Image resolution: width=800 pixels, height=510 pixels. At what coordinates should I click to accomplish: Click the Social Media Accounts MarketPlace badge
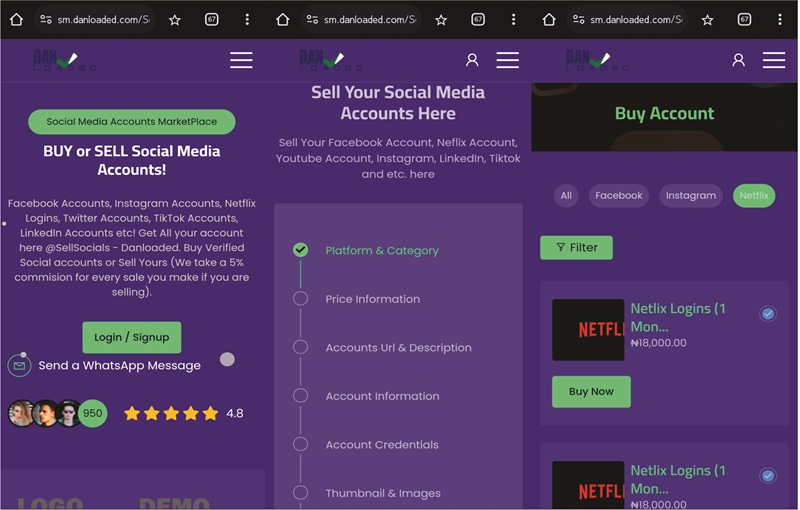(x=132, y=122)
